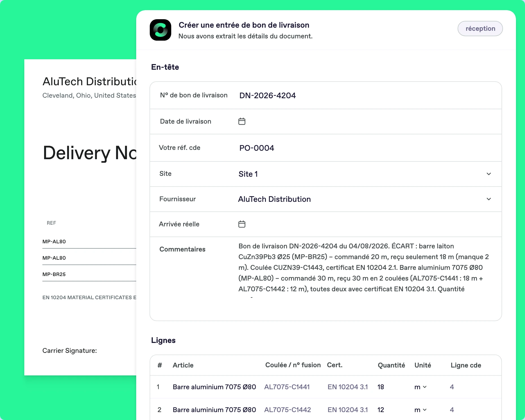525x420 pixels.
Task: Click the REF column header in document
Action: click(51, 223)
